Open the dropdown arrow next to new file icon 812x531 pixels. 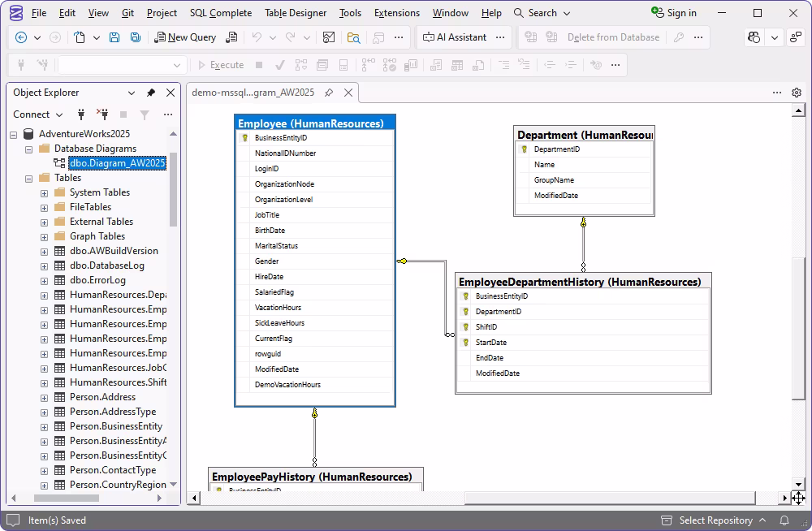click(97, 37)
